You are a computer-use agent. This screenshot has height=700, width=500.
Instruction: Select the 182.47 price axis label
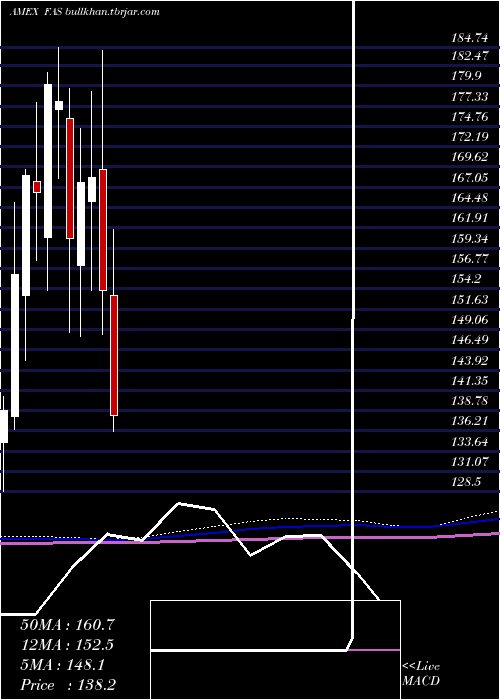coord(470,56)
